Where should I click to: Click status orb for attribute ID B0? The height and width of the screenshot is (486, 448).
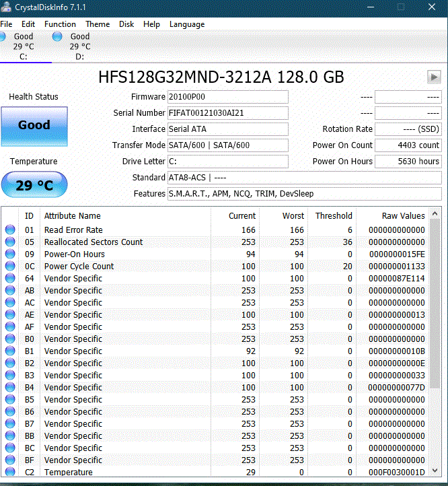(x=10, y=338)
